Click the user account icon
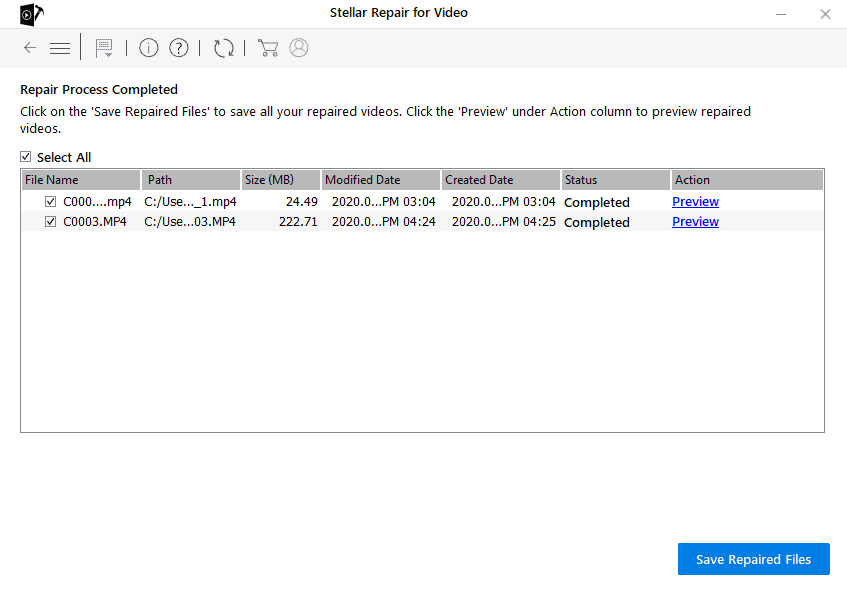The width and height of the screenshot is (847, 597). point(299,48)
